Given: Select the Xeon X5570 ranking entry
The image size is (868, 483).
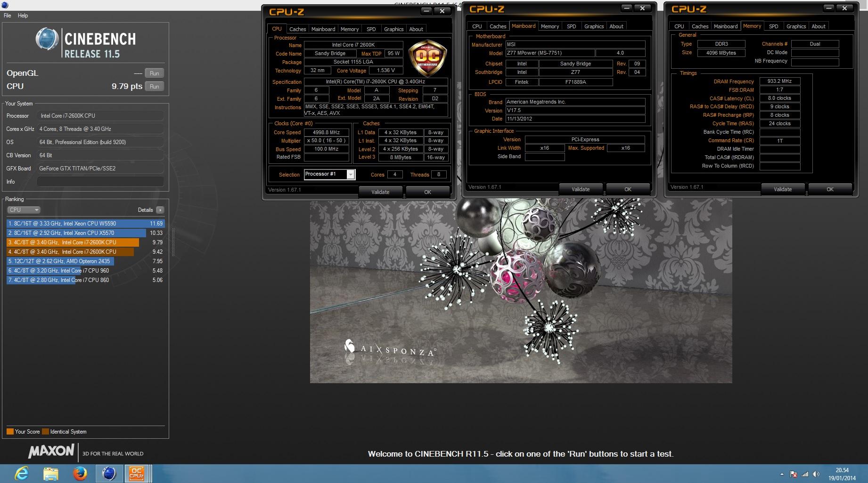Looking at the screenshot, I should (85, 233).
